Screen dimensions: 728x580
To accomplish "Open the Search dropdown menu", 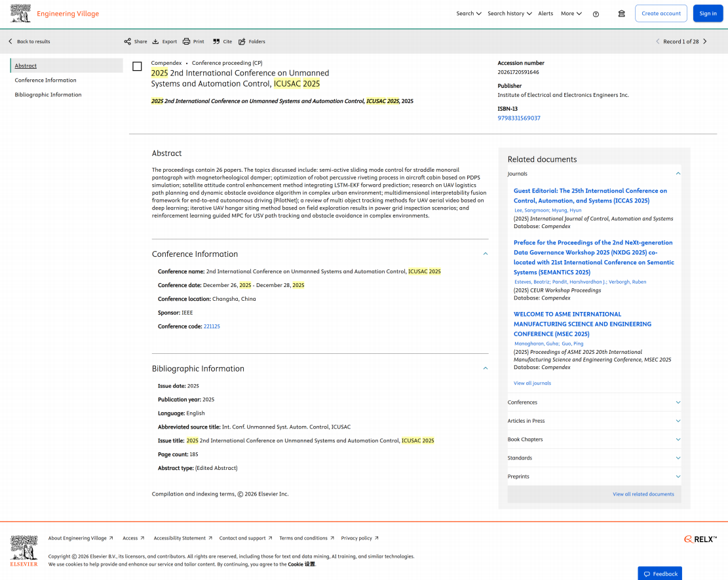I will (x=469, y=14).
